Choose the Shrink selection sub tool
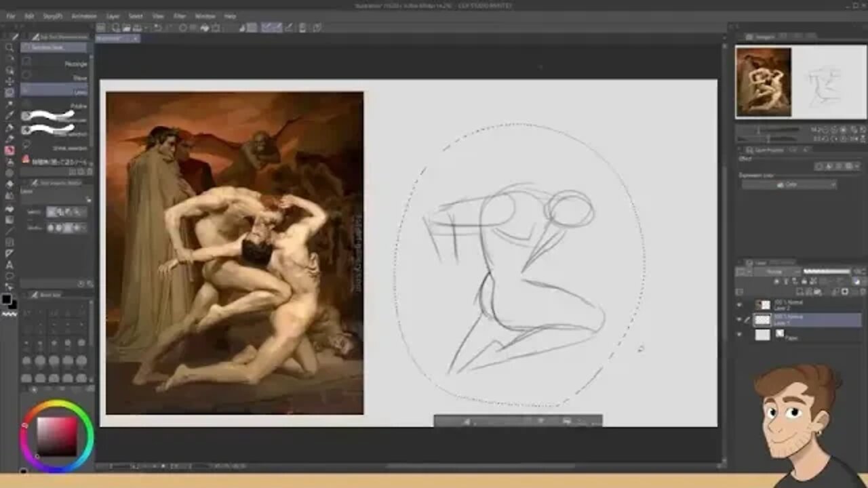Image resolution: width=868 pixels, height=488 pixels. pos(54,144)
